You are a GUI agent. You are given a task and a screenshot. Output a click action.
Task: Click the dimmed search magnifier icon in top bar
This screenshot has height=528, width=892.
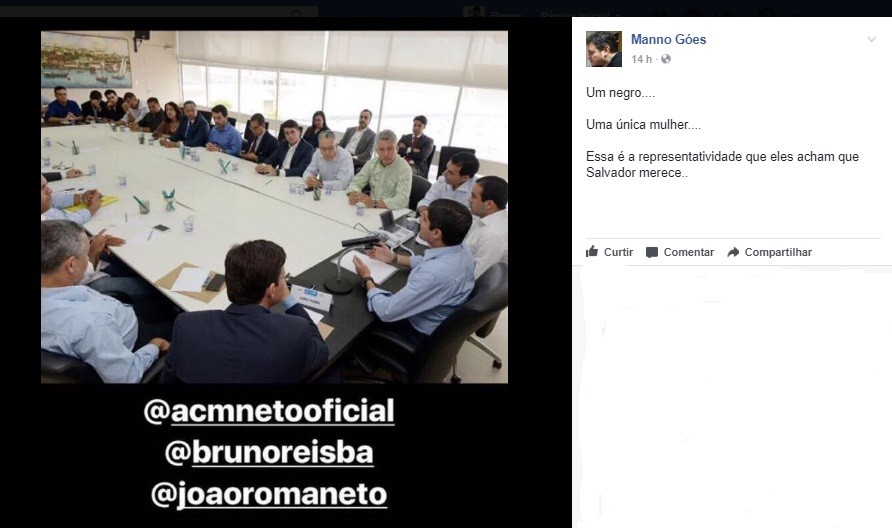[296, 13]
